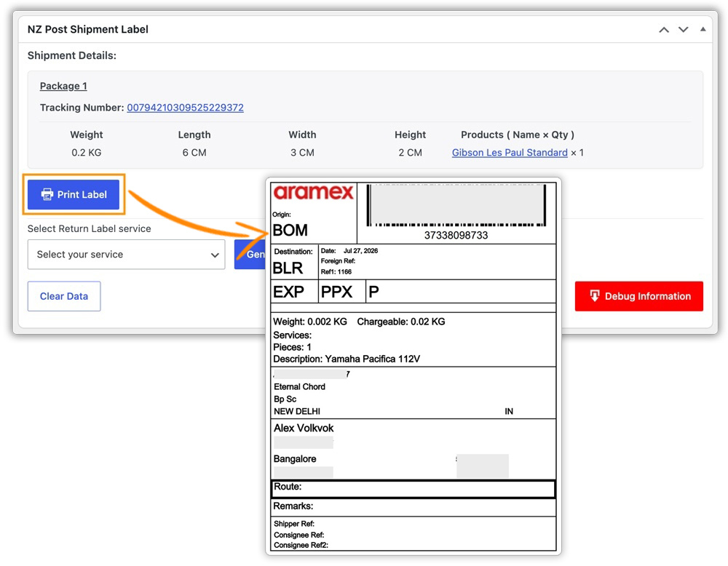This screenshot has width=728, height=566.
Task: Click the BOM origin code on label
Action: (x=290, y=230)
